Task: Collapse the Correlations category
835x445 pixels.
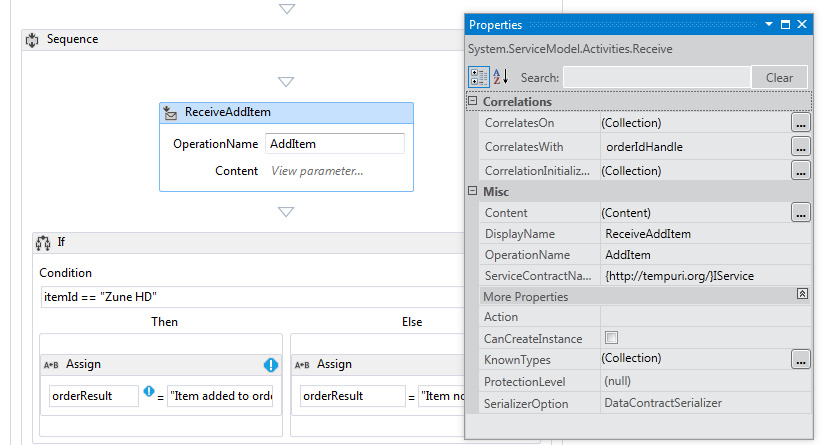Action: click(473, 102)
